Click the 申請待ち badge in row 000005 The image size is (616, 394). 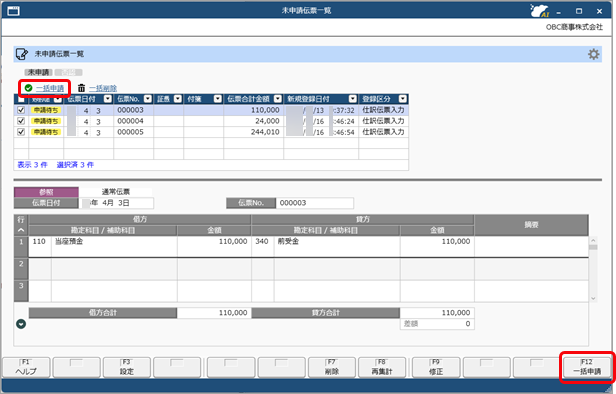pyautogui.click(x=46, y=132)
